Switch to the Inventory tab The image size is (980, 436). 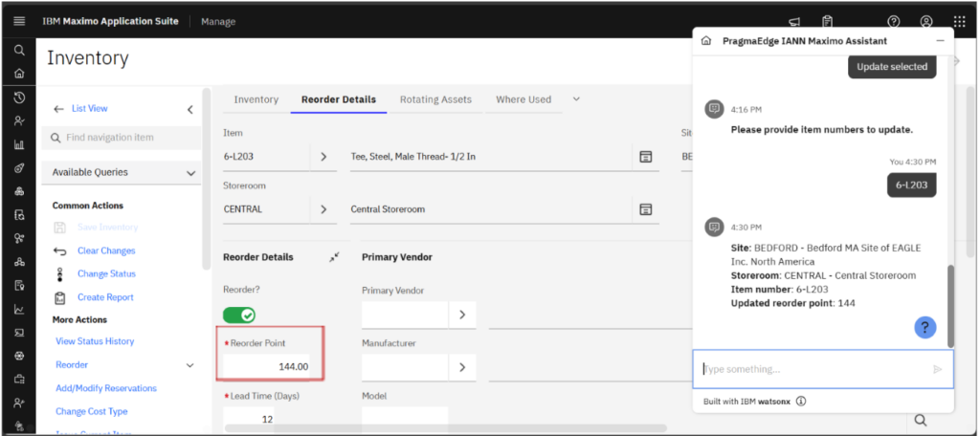tap(256, 99)
